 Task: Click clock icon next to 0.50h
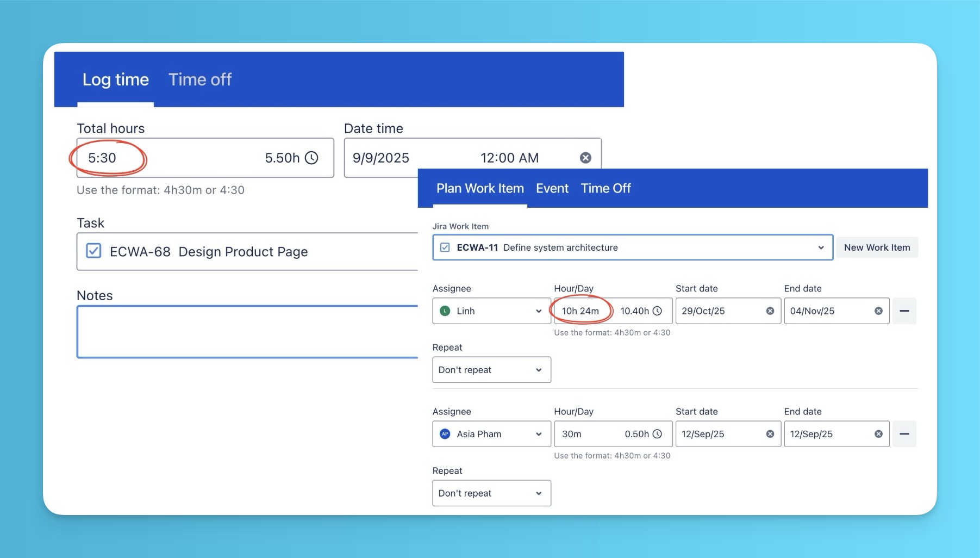[x=657, y=434]
